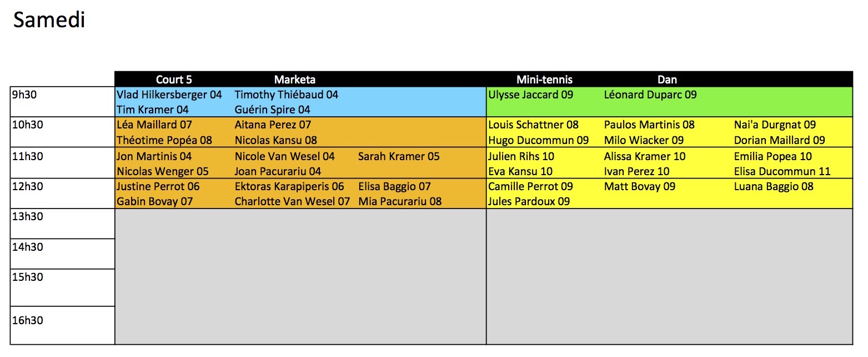The height and width of the screenshot is (357, 868).
Task: Click Louis Schattner 08 in yellow block
Action: [x=533, y=125]
